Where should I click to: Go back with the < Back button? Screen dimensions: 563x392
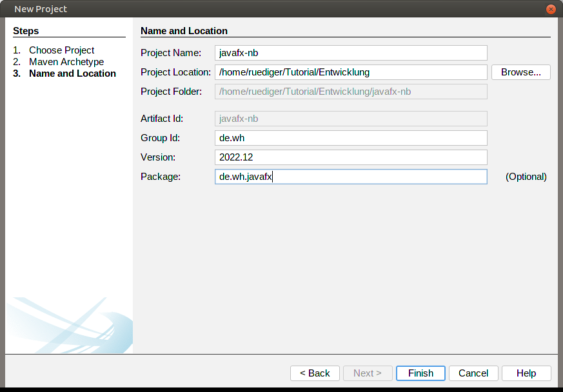point(315,373)
